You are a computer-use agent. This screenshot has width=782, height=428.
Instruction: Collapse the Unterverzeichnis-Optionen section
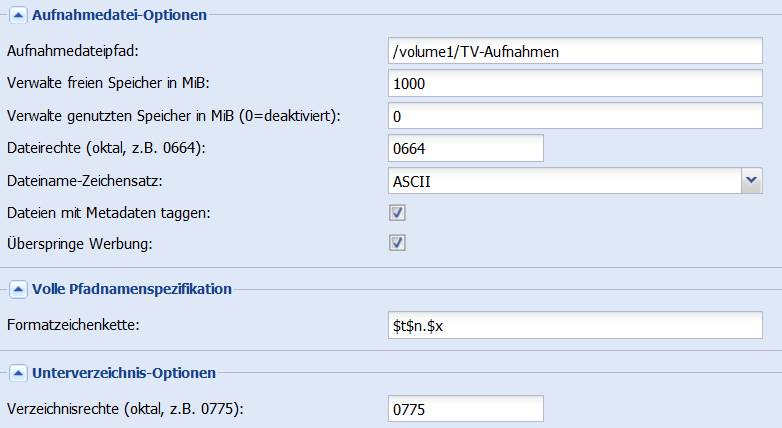[18, 373]
